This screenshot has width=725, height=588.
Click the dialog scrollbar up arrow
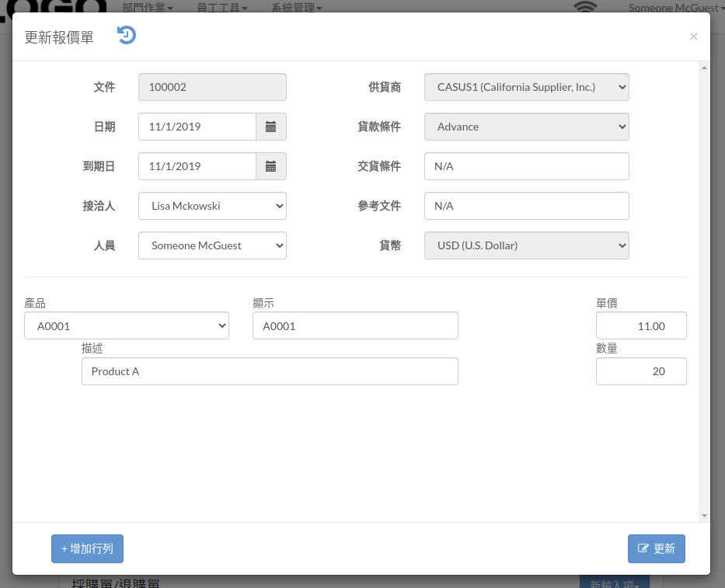pyautogui.click(x=704, y=68)
